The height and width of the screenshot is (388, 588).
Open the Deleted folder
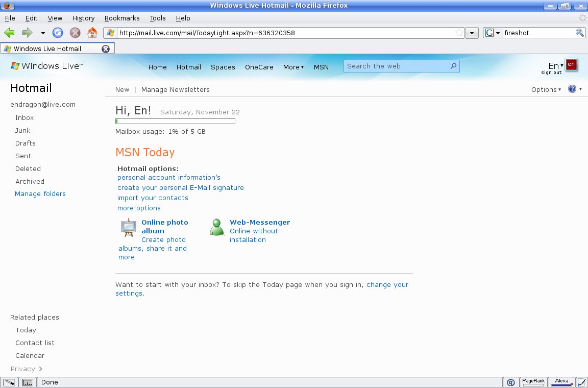point(28,169)
